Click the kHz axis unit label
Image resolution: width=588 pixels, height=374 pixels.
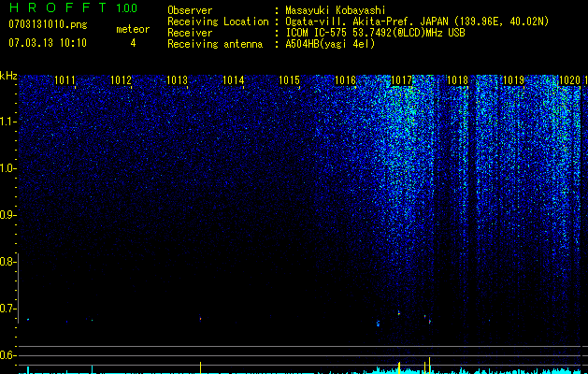[x=8, y=76]
